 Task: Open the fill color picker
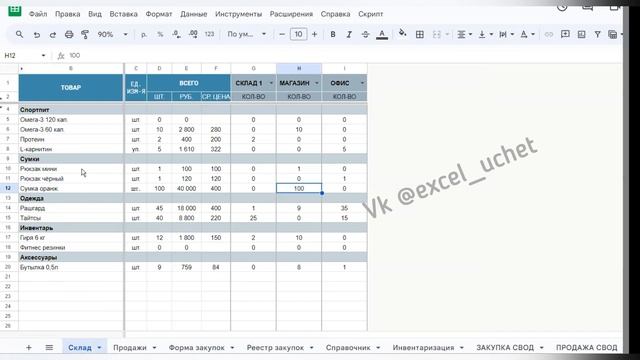[x=402, y=33]
